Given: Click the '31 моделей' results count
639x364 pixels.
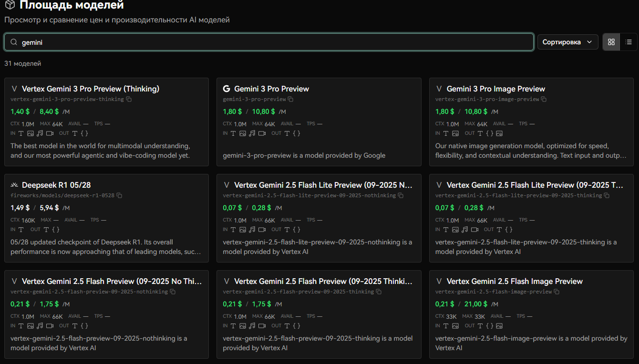Looking at the screenshot, I should coord(23,63).
